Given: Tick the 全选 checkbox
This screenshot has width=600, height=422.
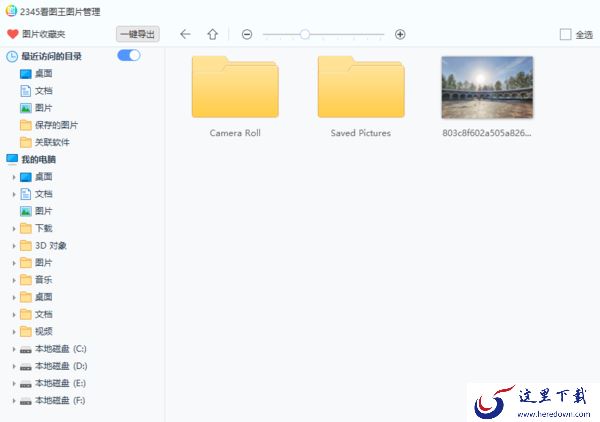Looking at the screenshot, I should click(x=565, y=34).
